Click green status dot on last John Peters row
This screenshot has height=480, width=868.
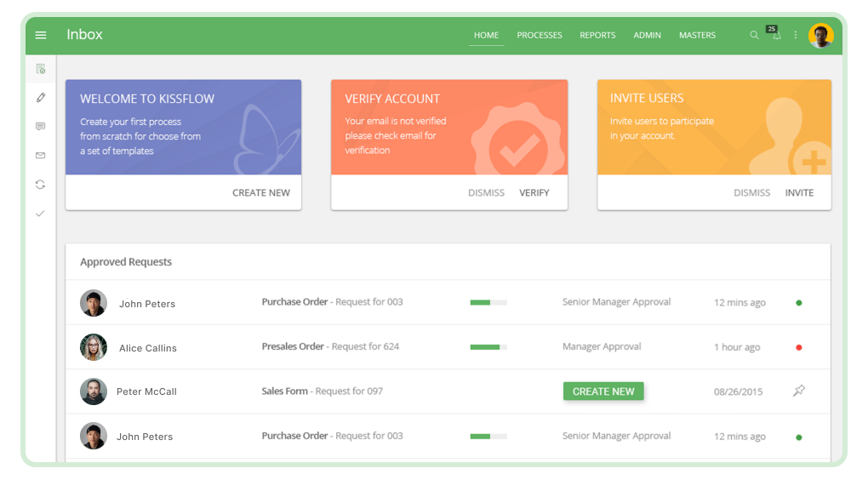(x=799, y=437)
